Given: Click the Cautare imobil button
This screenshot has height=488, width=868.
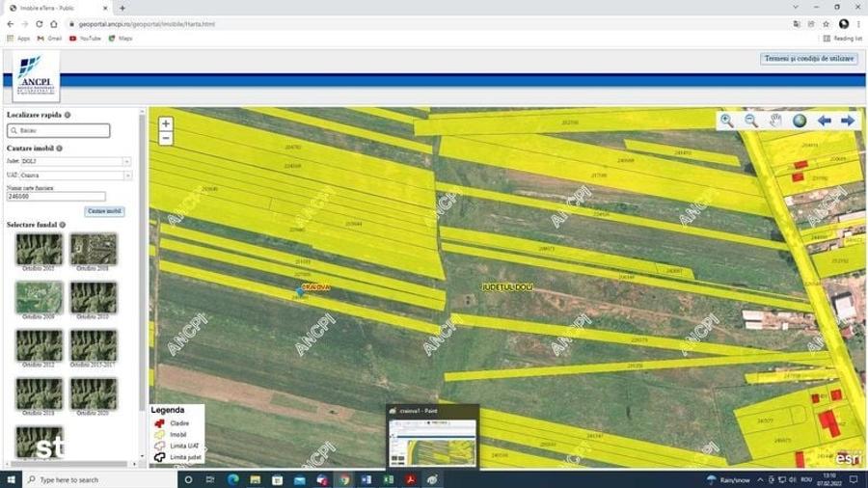Looking at the screenshot, I should click(104, 211).
